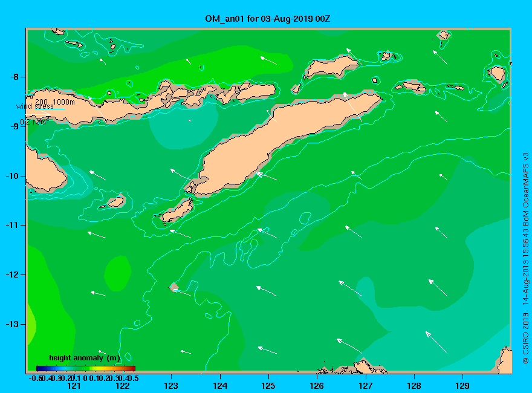Image resolution: width=532 pixels, height=393 pixels.
Task: Click the height anomaly color bar
Action: (x=86, y=368)
